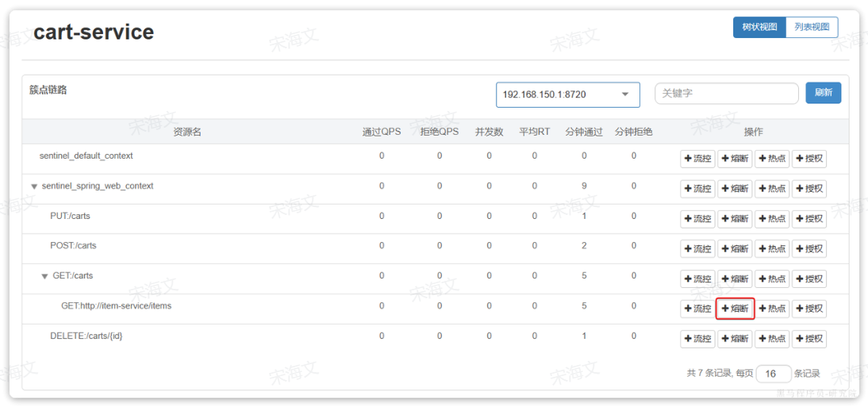Viewport: 868px width, 407px height.
Task: Add 流控 rule for sentinel_default_context
Action: (697, 159)
